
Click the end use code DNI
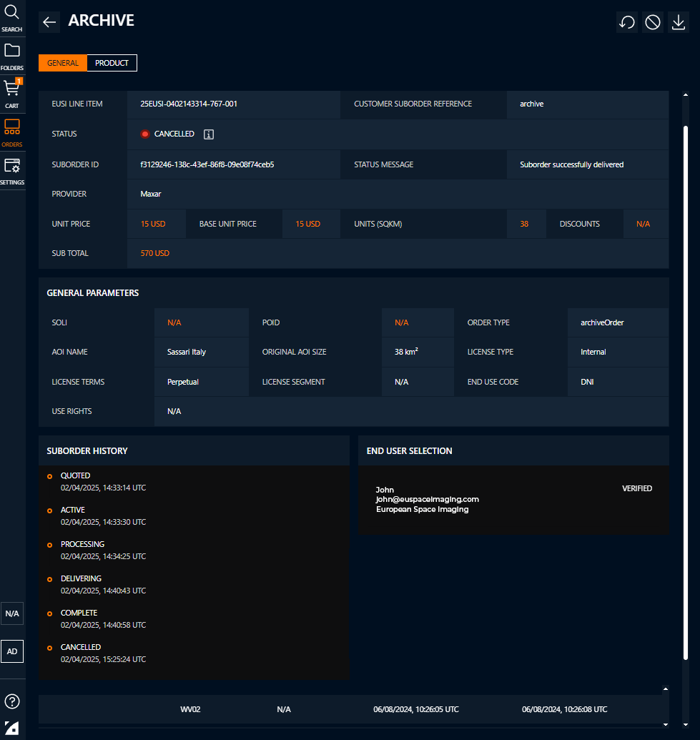[x=587, y=382]
